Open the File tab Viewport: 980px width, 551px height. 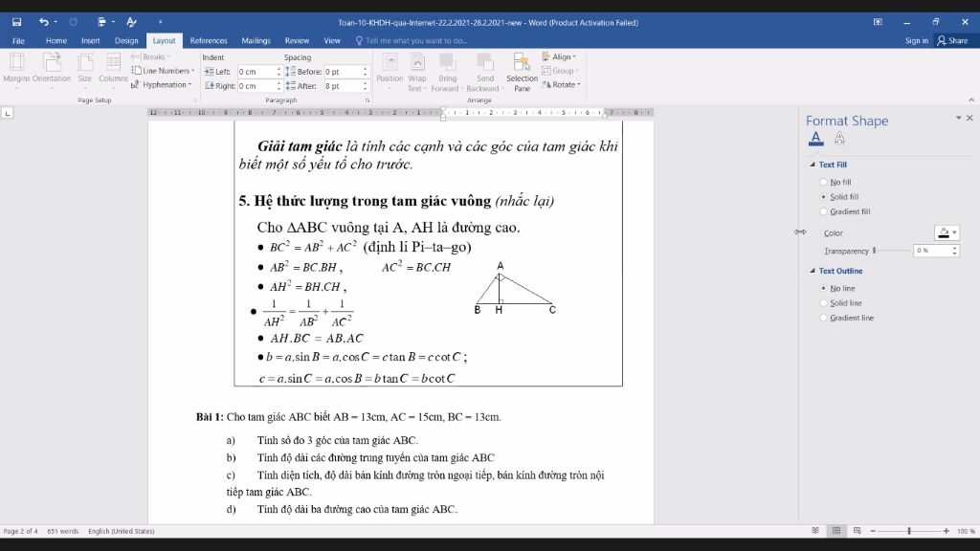click(18, 40)
